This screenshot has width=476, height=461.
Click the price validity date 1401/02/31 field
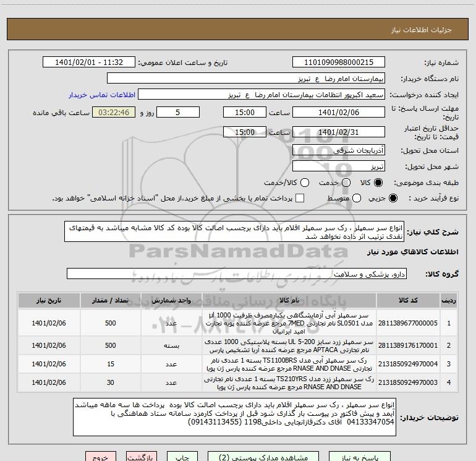pyautogui.click(x=339, y=132)
